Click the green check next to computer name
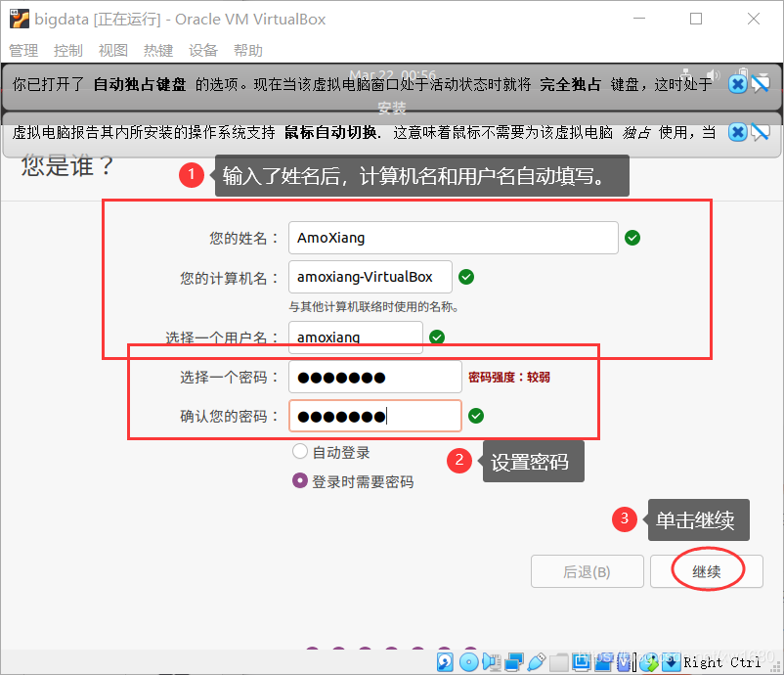This screenshot has width=784, height=675. point(466,277)
